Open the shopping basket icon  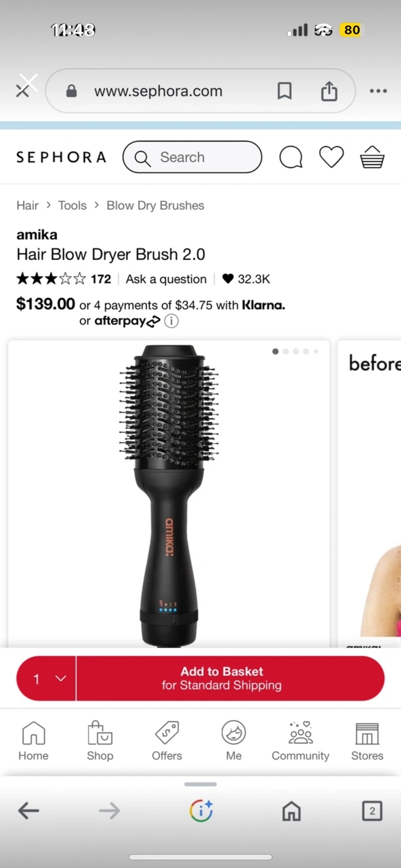(x=372, y=157)
